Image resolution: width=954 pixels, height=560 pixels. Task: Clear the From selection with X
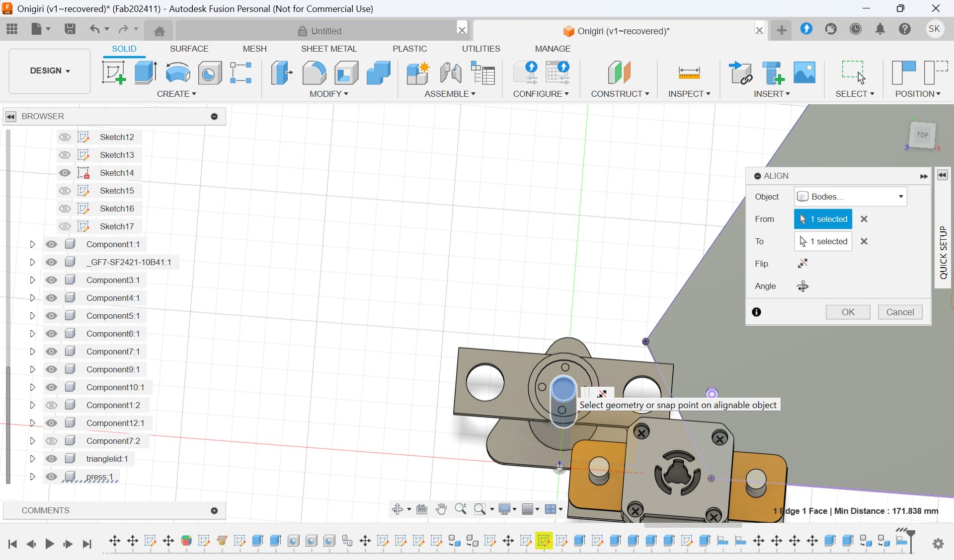[864, 219]
